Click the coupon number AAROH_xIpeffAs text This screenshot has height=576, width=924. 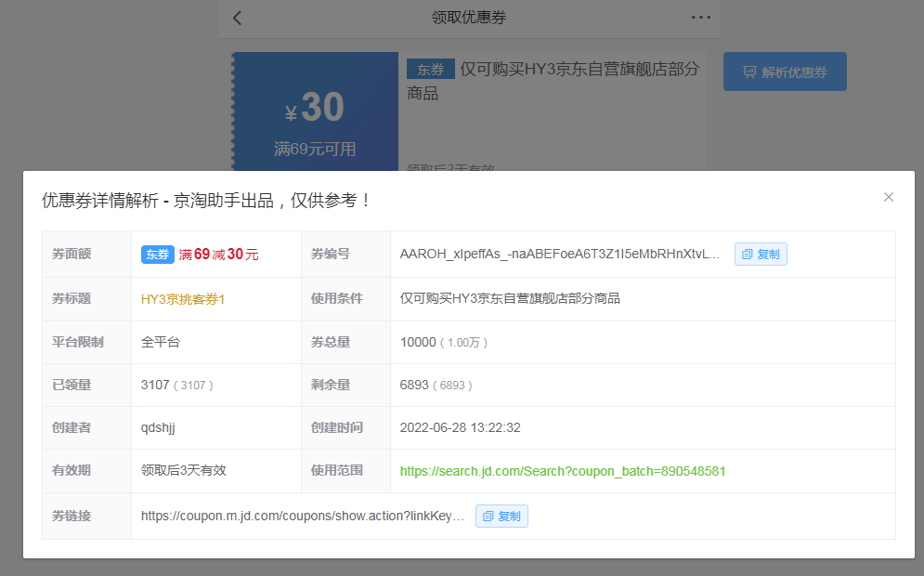pyautogui.click(x=560, y=255)
